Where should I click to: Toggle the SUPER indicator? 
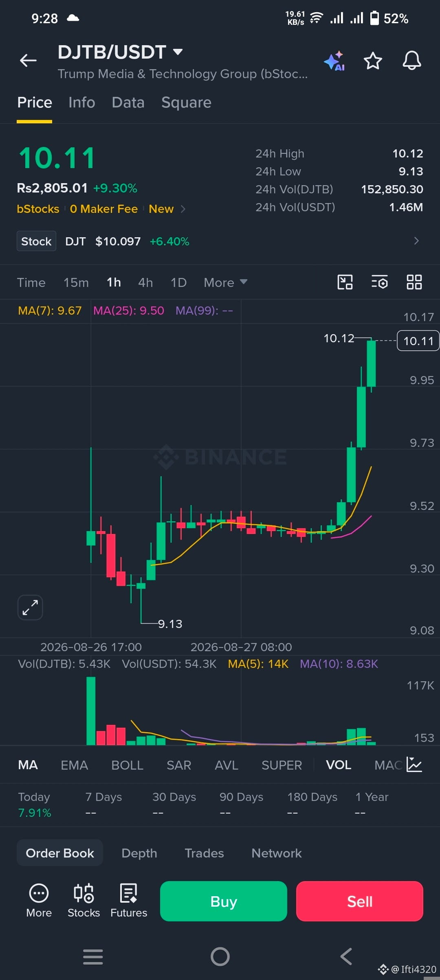point(282,765)
